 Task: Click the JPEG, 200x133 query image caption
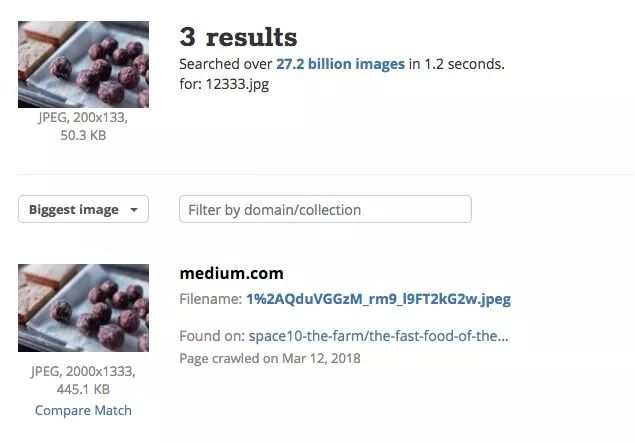tap(83, 117)
